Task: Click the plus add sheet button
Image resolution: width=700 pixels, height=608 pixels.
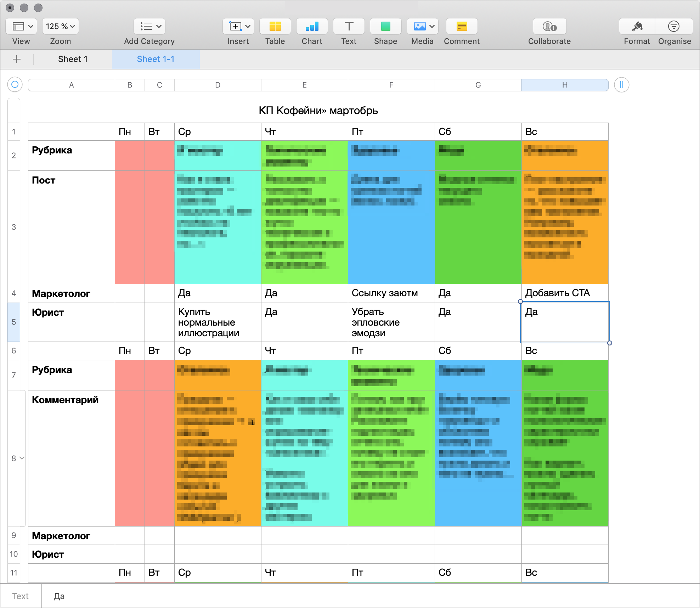Action: point(17,59)
